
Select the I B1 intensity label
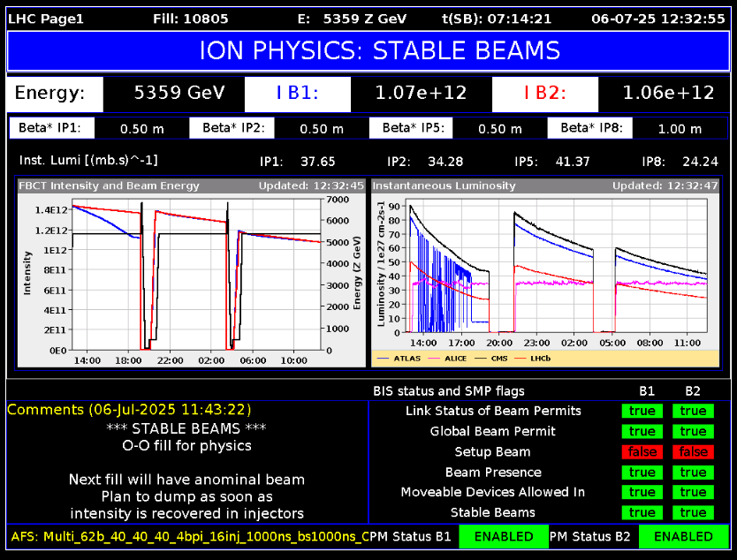(297, 93)
